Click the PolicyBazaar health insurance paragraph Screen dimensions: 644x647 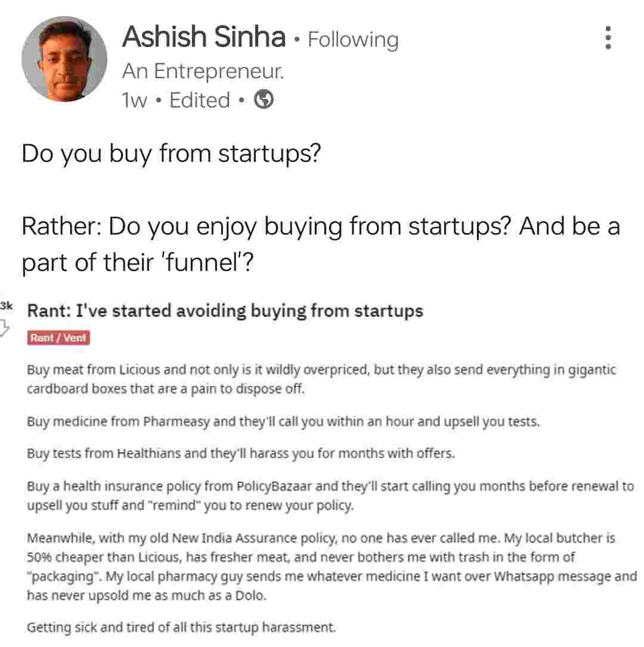coord(330,496)
